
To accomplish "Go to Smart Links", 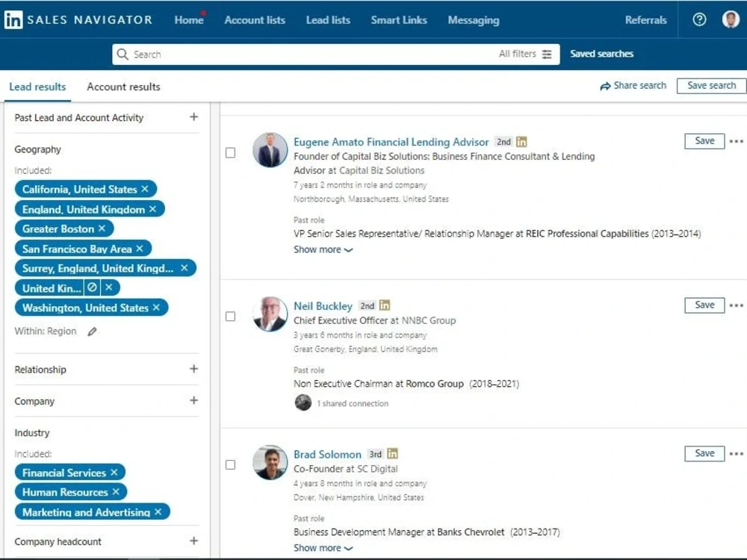I will pyautogui.click(x=399, y=20).
